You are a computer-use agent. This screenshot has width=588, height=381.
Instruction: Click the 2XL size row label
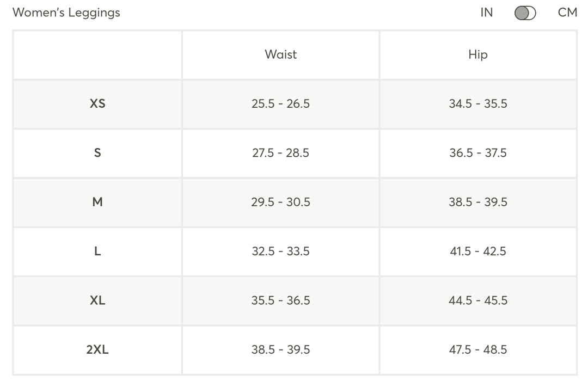point(97,349)
